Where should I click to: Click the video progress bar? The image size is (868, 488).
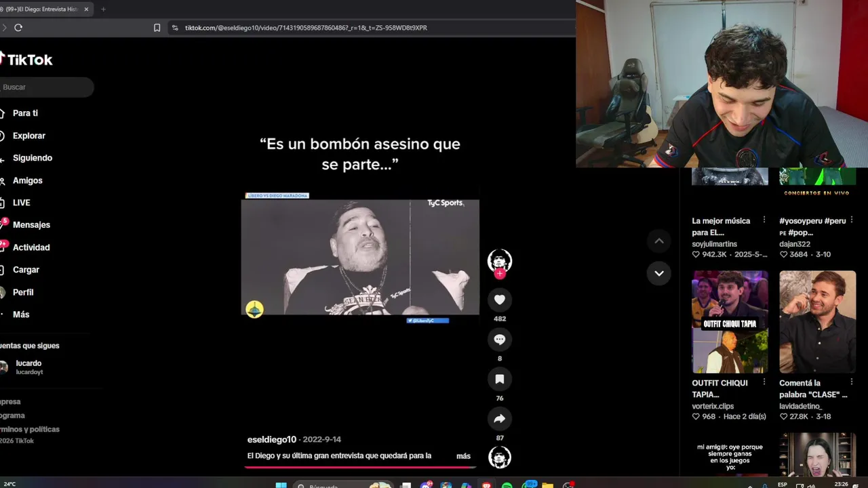360,466
